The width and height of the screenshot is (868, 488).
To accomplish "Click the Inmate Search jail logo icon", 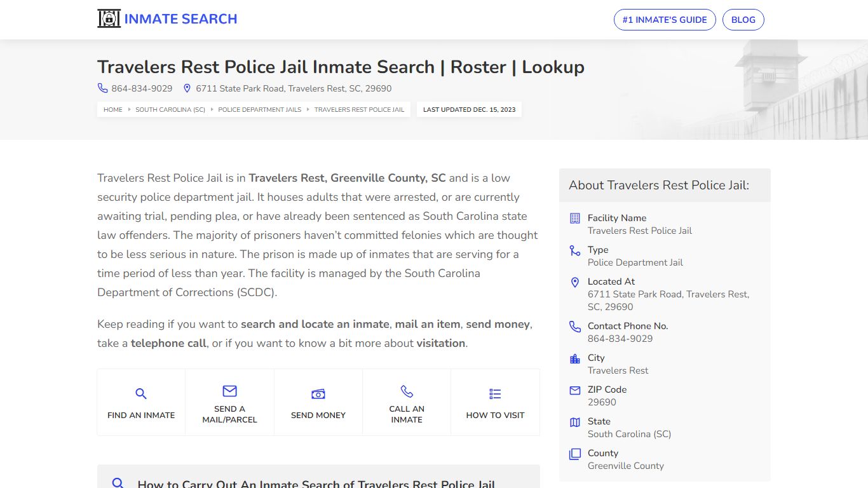I will coord(109,19).
